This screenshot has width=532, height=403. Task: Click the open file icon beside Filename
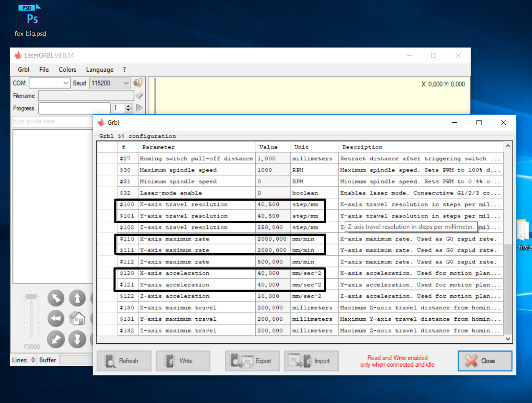click(x=139, y=96)
